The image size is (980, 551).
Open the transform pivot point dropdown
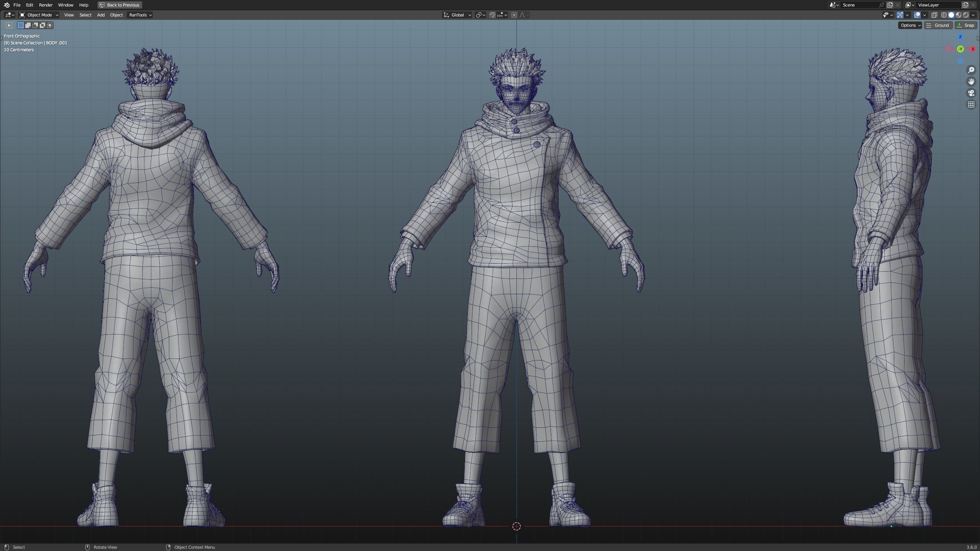(x=480, y=15)
